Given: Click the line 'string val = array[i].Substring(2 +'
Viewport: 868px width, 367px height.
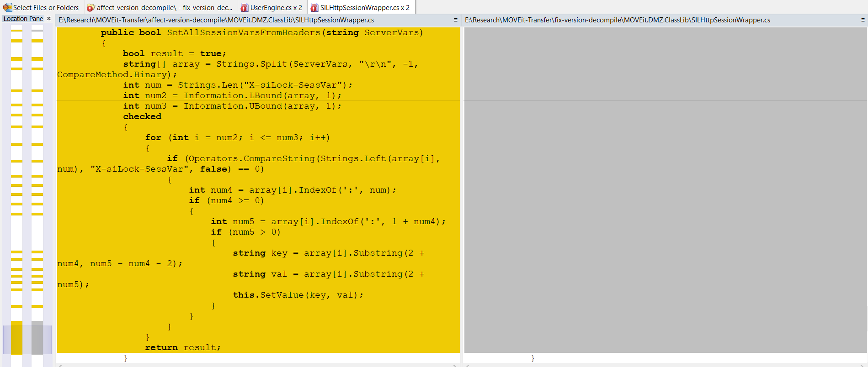Looking at the screenshot, I should (x=329, y=274).
